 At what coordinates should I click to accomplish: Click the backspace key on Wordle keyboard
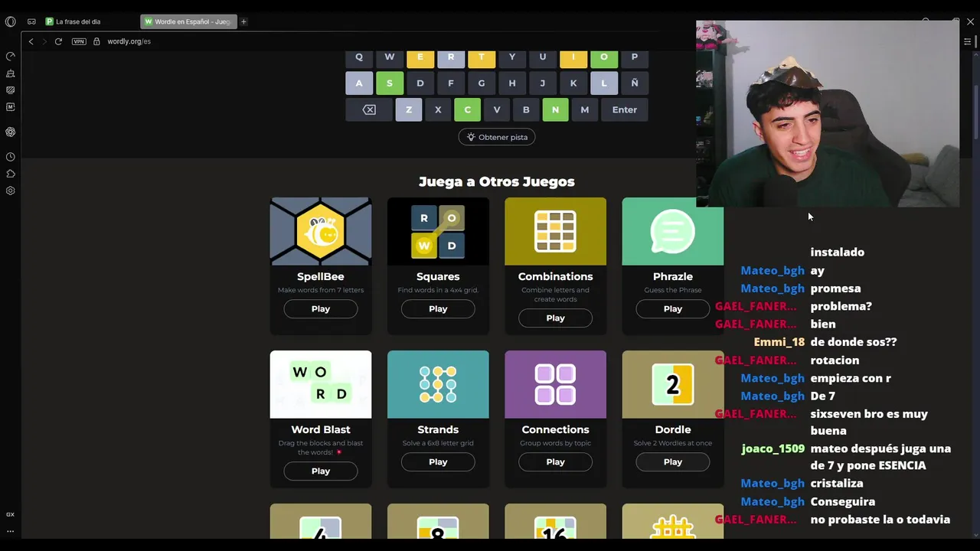pyautogui.click(x=369, y=109)
